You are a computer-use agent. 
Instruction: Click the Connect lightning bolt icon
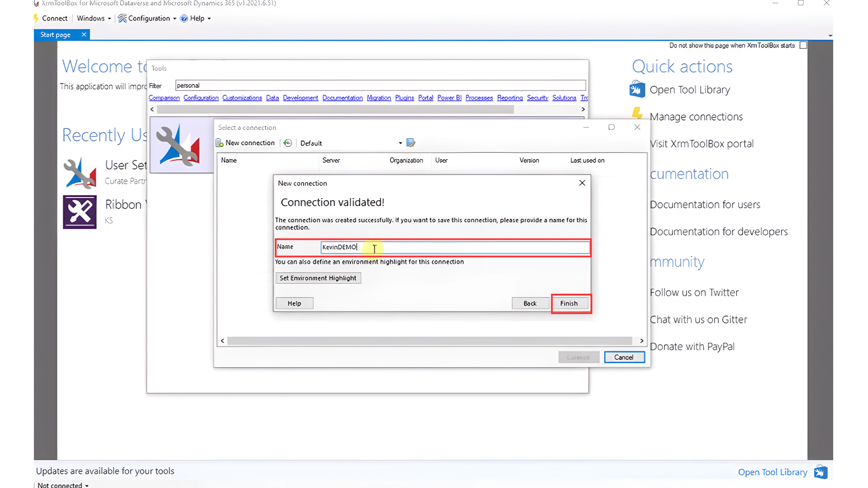point(37,19)
